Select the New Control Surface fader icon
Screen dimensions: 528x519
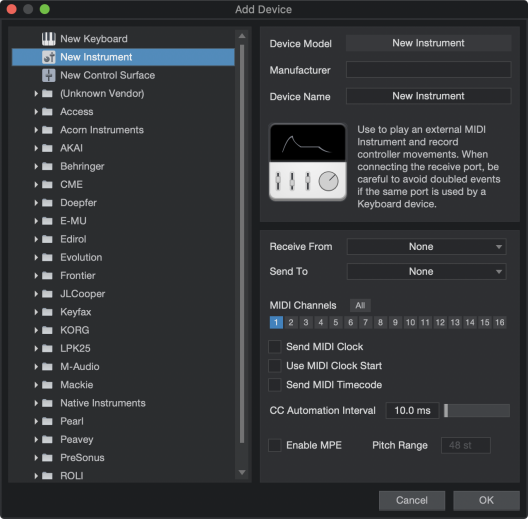tap(48, 75)
